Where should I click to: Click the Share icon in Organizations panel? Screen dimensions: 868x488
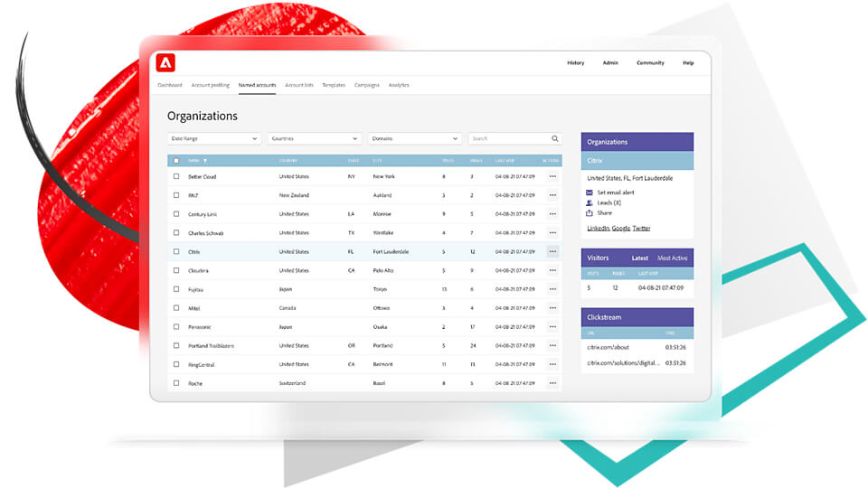click(x=589, y=213)
